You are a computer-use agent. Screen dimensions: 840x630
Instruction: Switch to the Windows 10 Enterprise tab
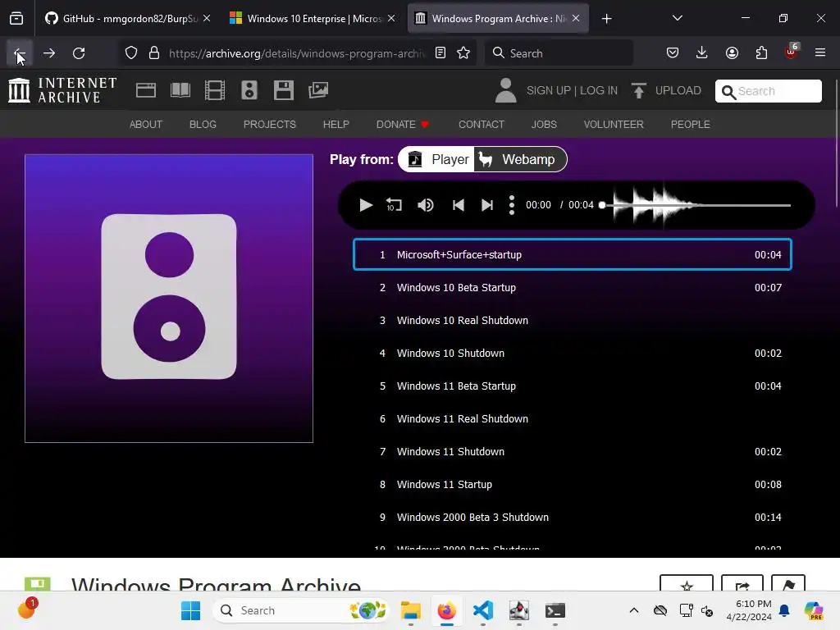click(313, 18)
